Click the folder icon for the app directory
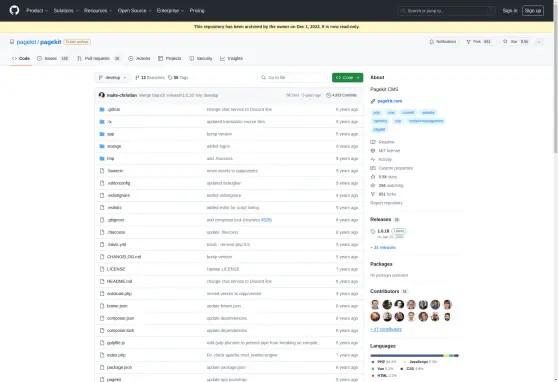Screen dimensions: 558x382 (102, 134)
